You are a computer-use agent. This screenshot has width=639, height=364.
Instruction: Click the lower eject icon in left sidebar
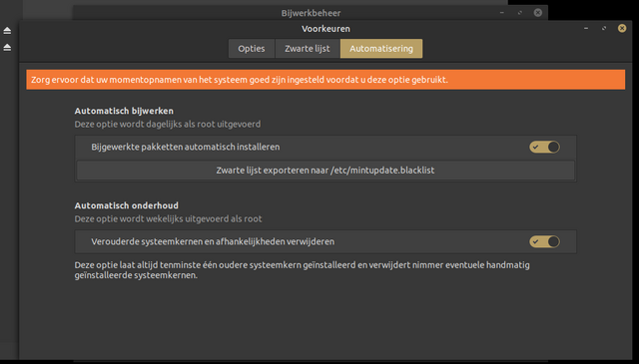(7, 48)
